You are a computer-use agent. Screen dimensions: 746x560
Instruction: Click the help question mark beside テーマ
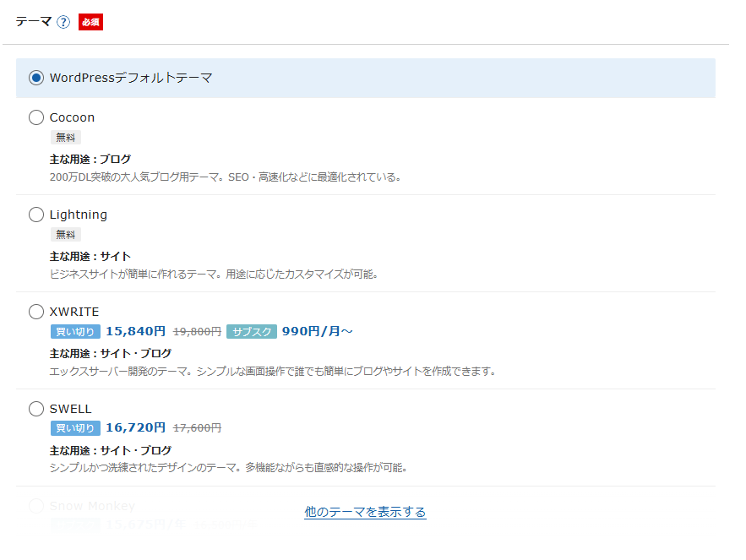pyautogui.click(x=63, y=22)
